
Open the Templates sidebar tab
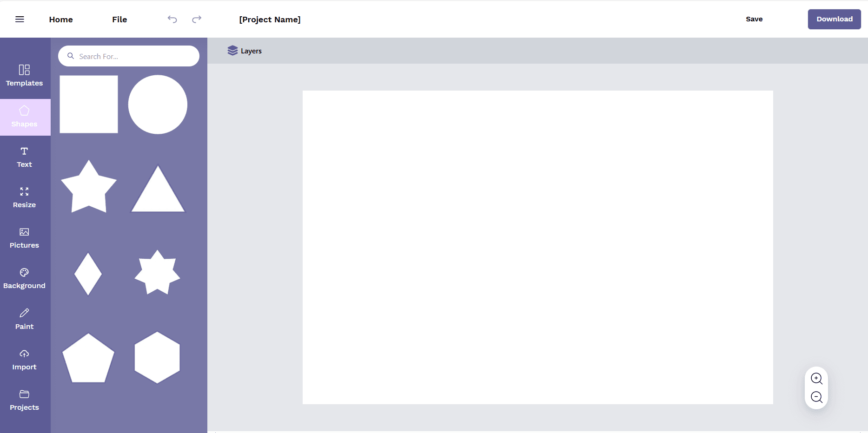coord(25,76)
